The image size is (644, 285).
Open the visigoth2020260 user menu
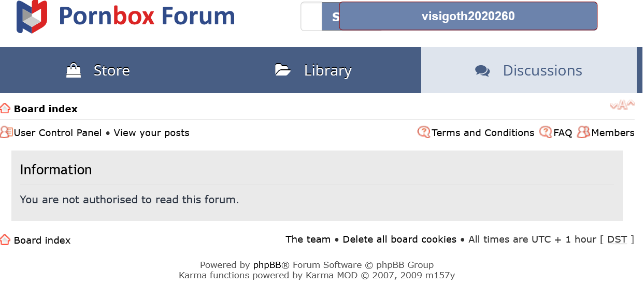468,16
